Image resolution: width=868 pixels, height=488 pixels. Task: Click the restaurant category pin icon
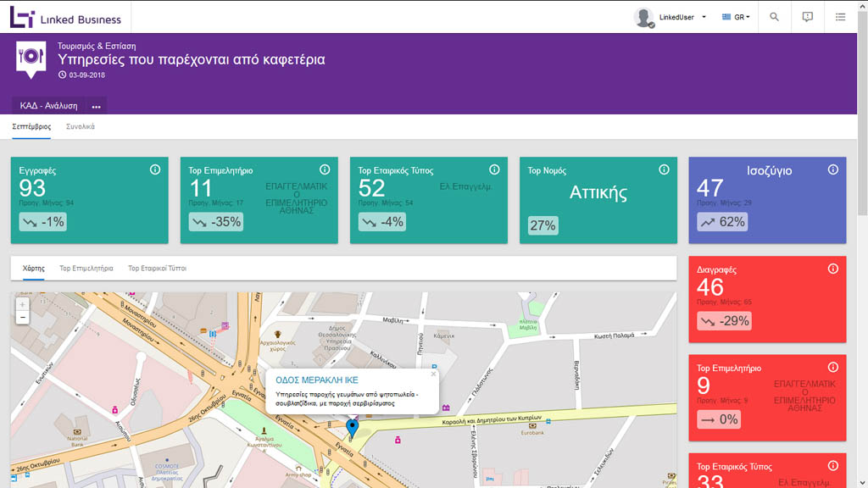click(x=31, y=59)
